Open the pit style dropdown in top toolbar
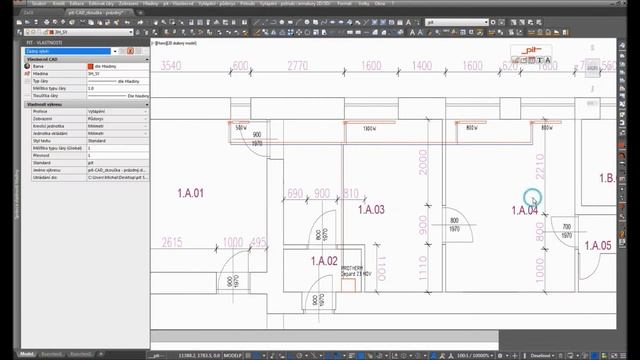 point(457,22)
